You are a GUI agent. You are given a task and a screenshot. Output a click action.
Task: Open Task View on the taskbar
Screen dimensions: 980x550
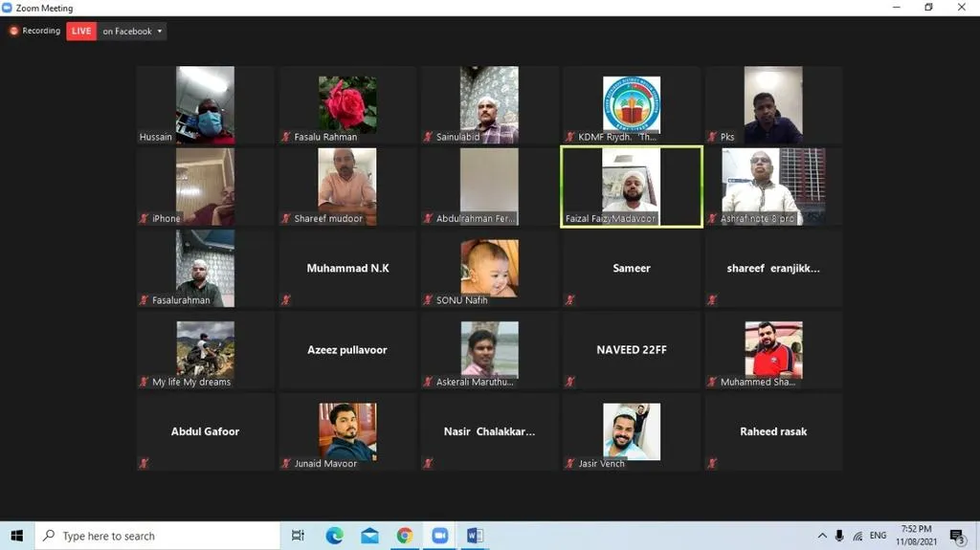[x=299, y=536]
